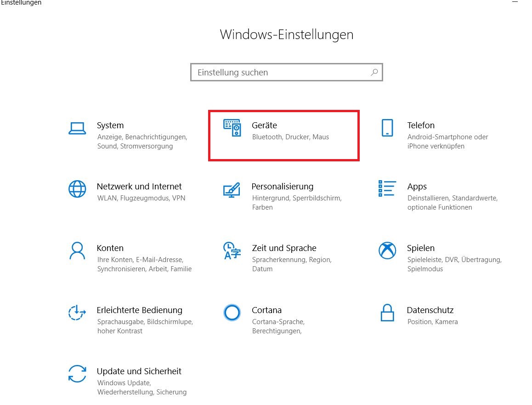The image size is (532, 405).
Task: Click the System laptop icon
Action: point(77,129)
